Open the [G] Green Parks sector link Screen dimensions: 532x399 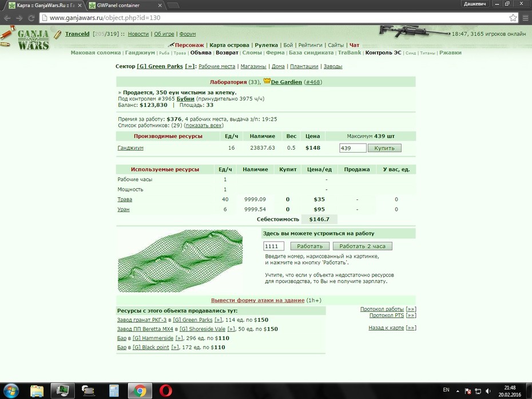pyautogui.click(x=160, y=66)
